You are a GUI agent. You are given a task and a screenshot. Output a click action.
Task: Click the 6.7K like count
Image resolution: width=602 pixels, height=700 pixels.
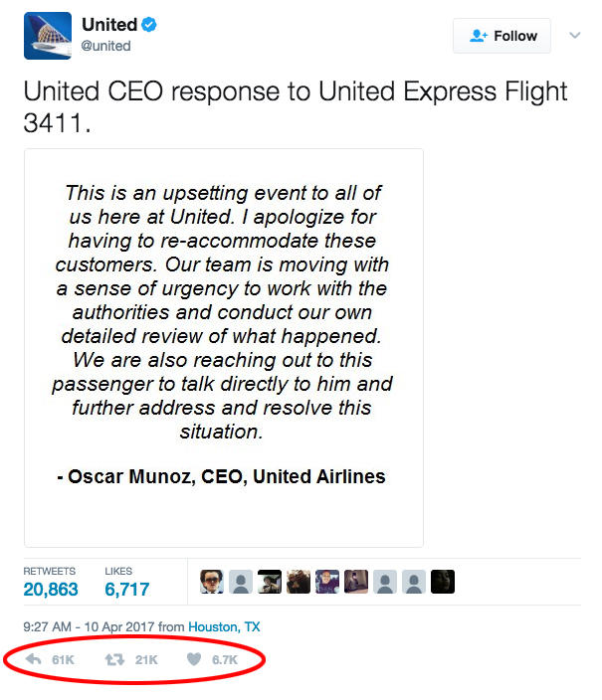tap(225, 660)
